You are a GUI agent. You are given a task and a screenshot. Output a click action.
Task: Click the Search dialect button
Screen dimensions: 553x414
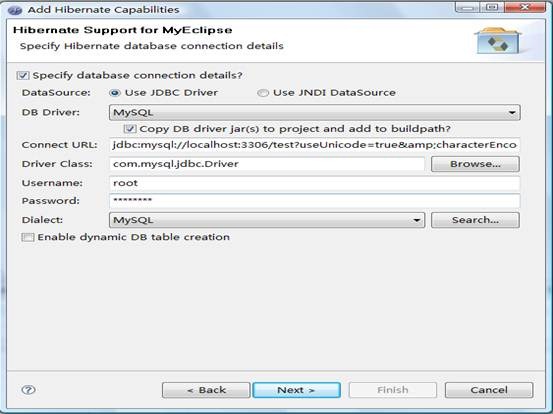click(475, 220)
